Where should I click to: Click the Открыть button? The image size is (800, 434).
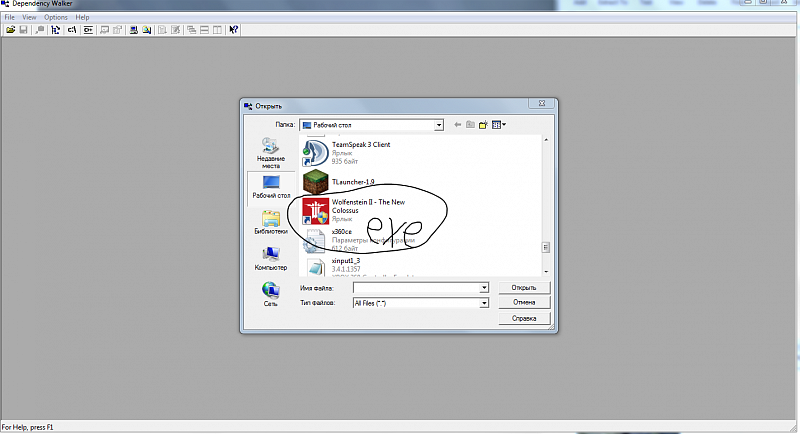[524, 288]
